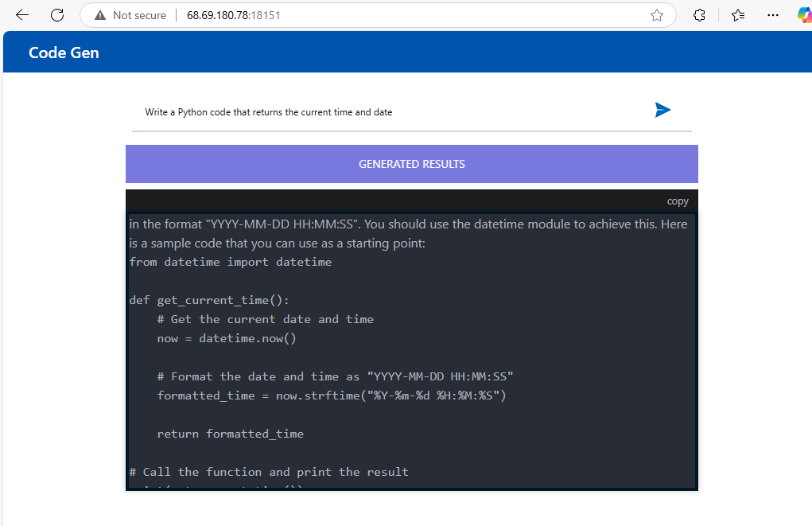Click the back navigation arrow
Screen dimensions: 812x526
pyautogui.click(x=21, y=14)
